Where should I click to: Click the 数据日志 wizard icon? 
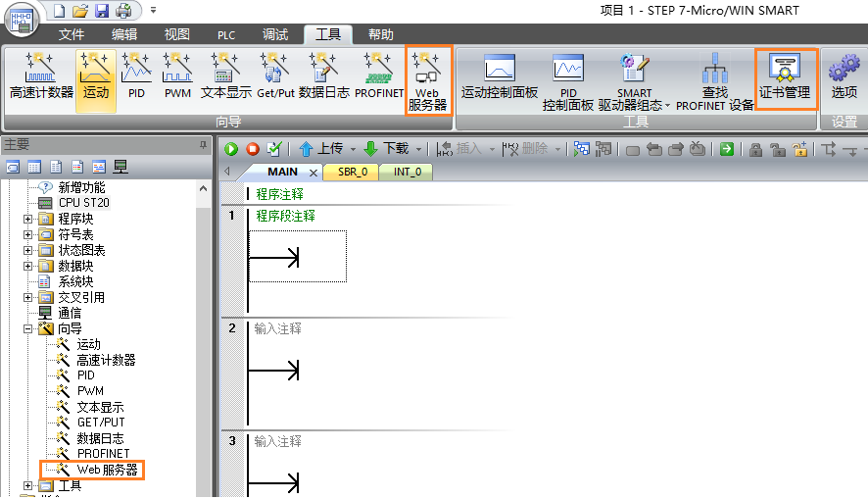324,78
